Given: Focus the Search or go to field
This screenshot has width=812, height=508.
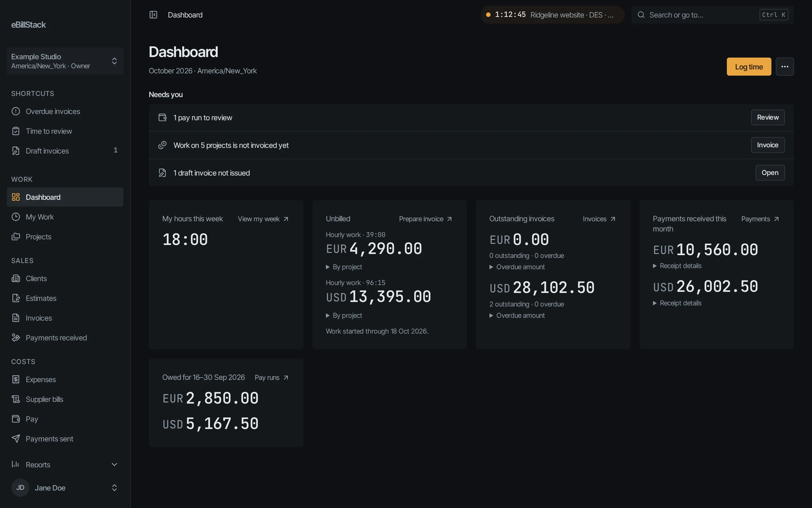Looking at the screenshot, I should [712, 15].
